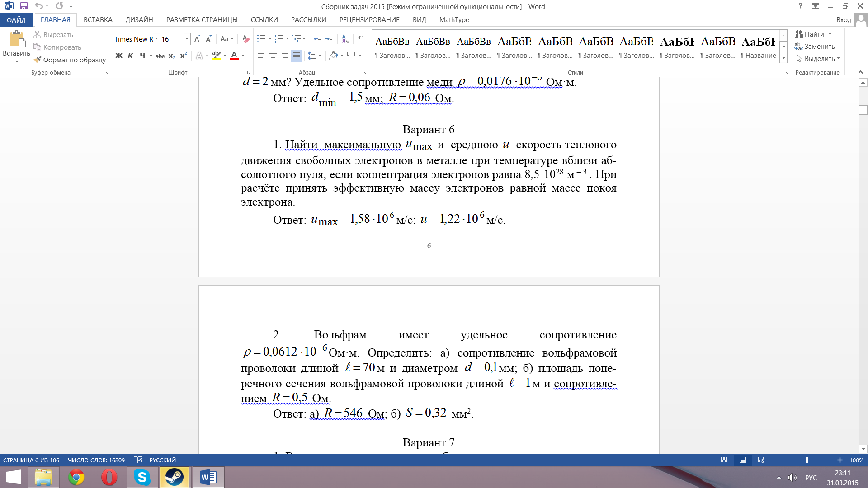The width and height of the screenshot is (868, 488).
Task: Click the Save icon in quick access
Action: pyautogui.click(x=24, y=6)
